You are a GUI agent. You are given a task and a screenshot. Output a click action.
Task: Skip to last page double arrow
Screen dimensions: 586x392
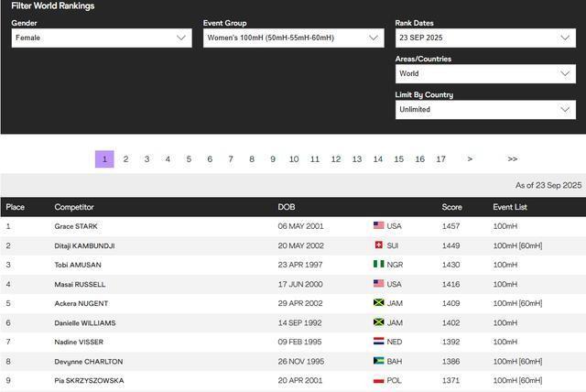(x=512, y=159)
